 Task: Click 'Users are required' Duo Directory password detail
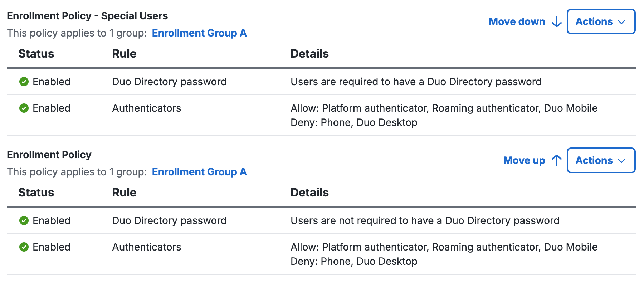pos(416,82)
